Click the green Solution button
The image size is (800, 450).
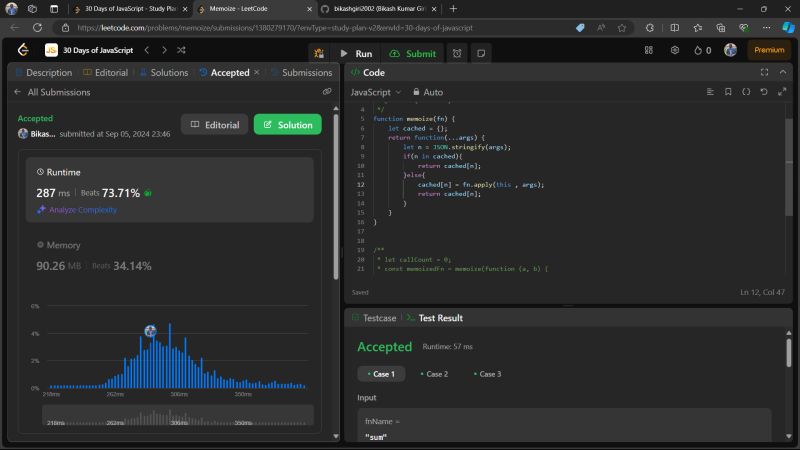(288, 124)
